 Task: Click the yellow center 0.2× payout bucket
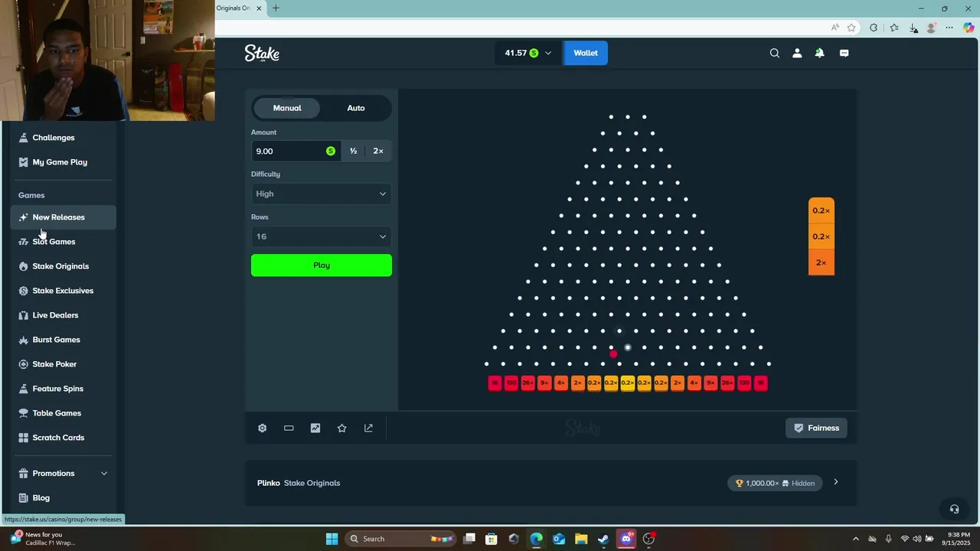628,383
